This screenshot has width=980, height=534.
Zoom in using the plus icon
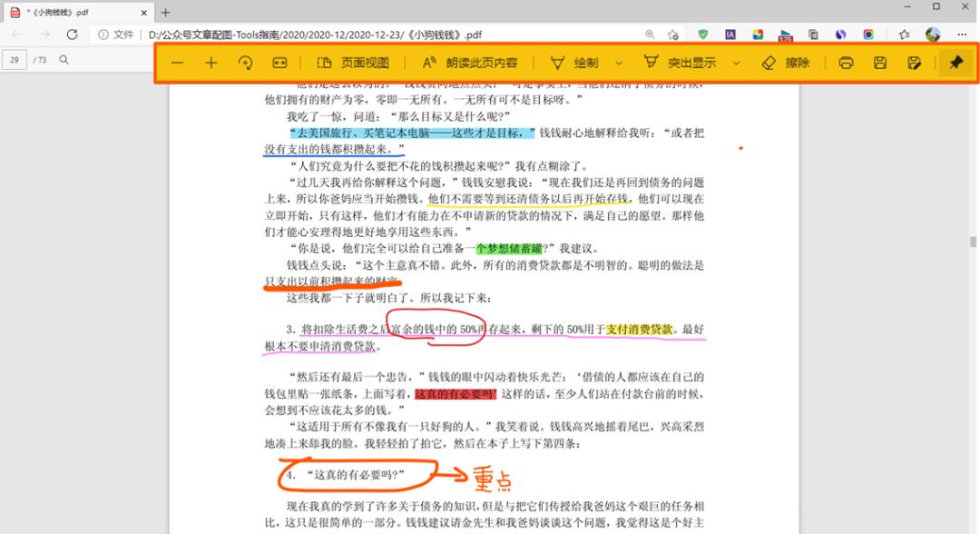pyautogui.click(x=211, y=63)
